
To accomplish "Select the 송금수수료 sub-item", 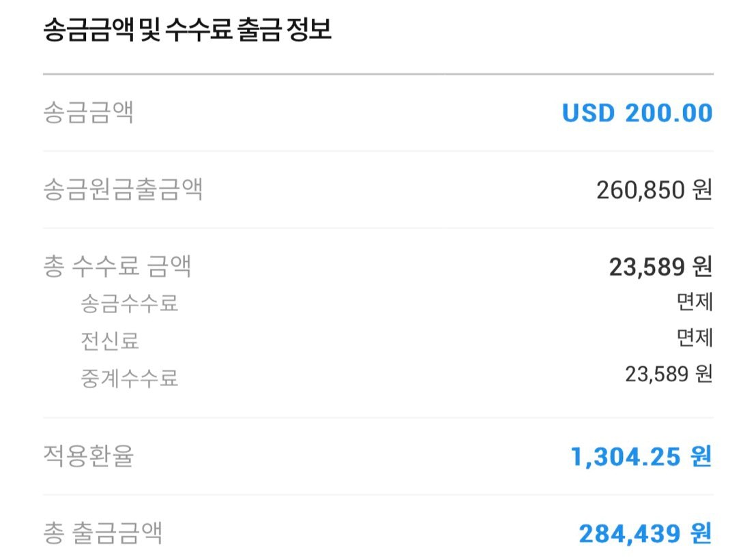I will [130, 303].
